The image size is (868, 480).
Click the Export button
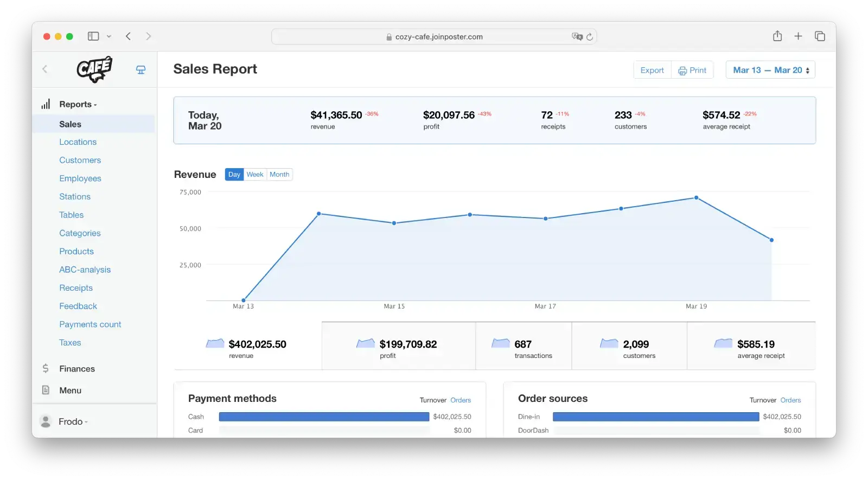point(652,70)
